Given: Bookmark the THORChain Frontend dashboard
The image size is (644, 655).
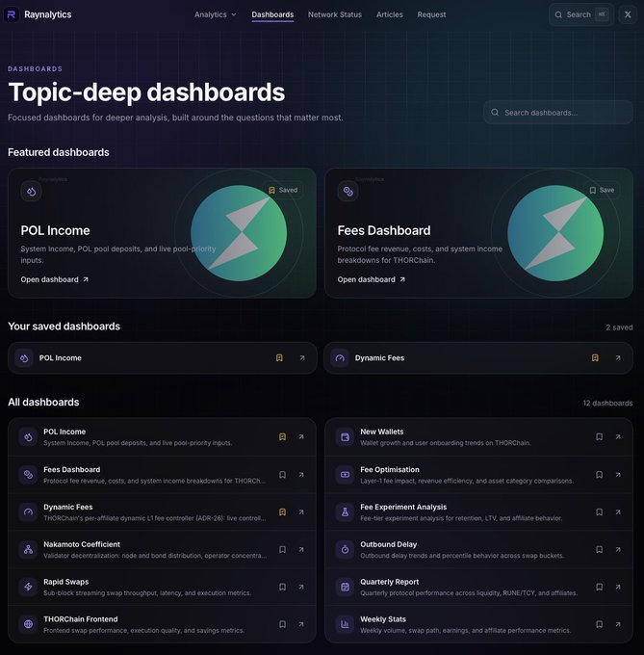Looking at the screenshot, I should point(283,624).
